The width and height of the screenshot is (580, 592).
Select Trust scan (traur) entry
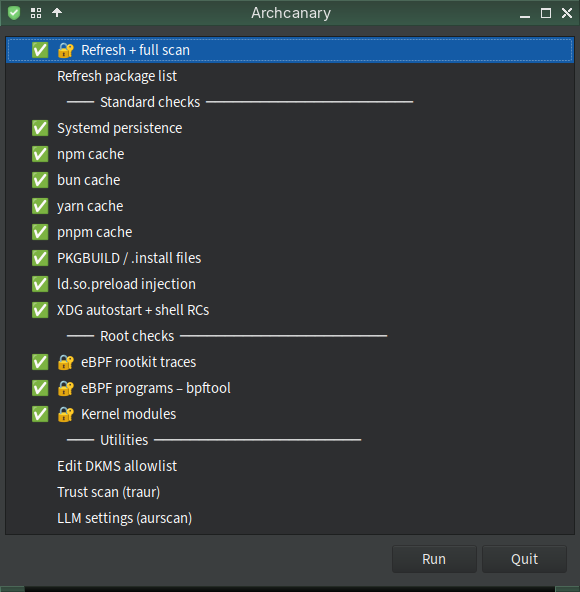(x=290, y=492)
